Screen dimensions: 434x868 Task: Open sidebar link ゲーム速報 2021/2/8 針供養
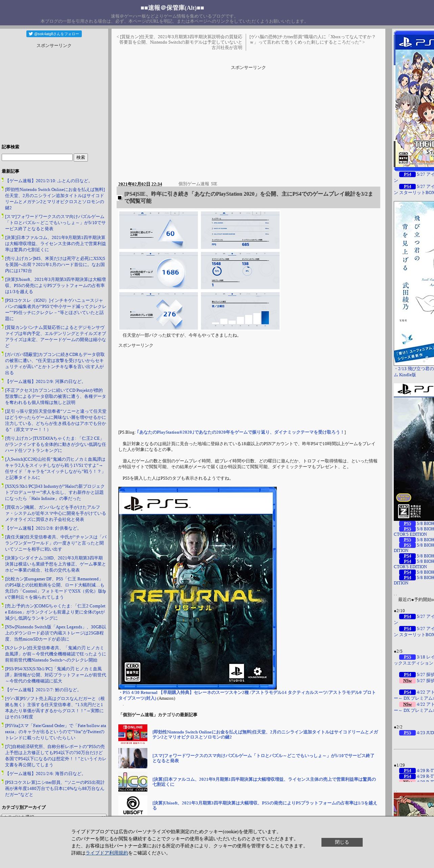point(43,528)
